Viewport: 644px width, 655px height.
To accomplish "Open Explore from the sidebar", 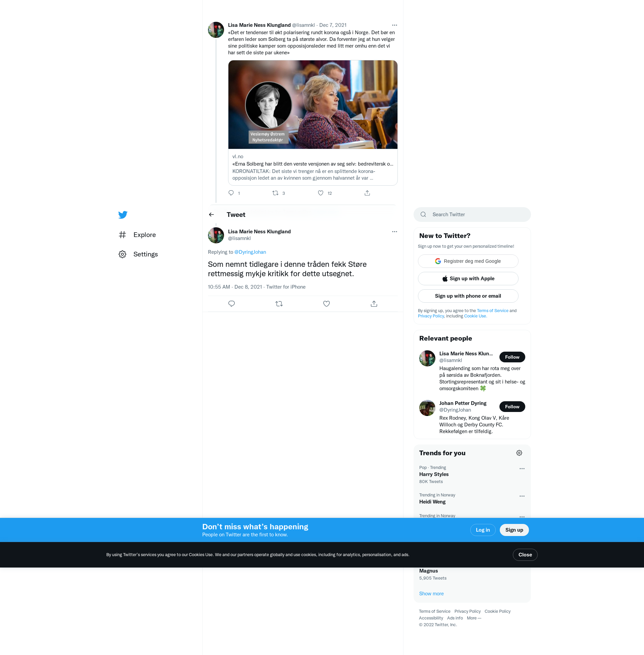I will pos(137,235).
